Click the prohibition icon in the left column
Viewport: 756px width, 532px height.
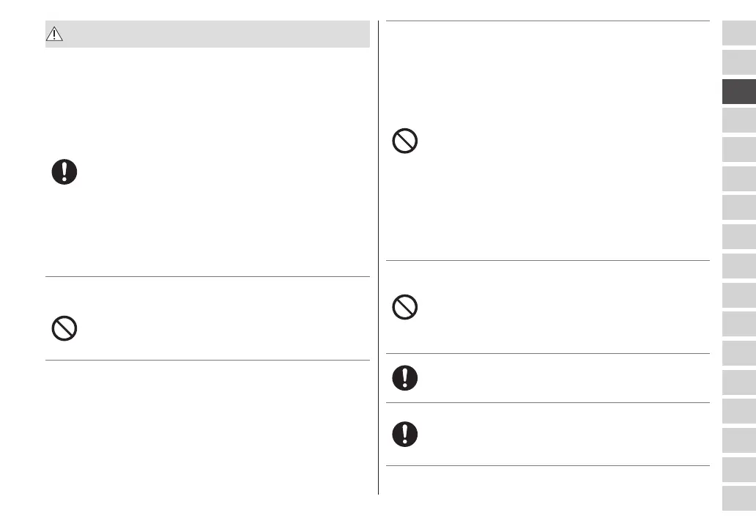pos(64,328)
